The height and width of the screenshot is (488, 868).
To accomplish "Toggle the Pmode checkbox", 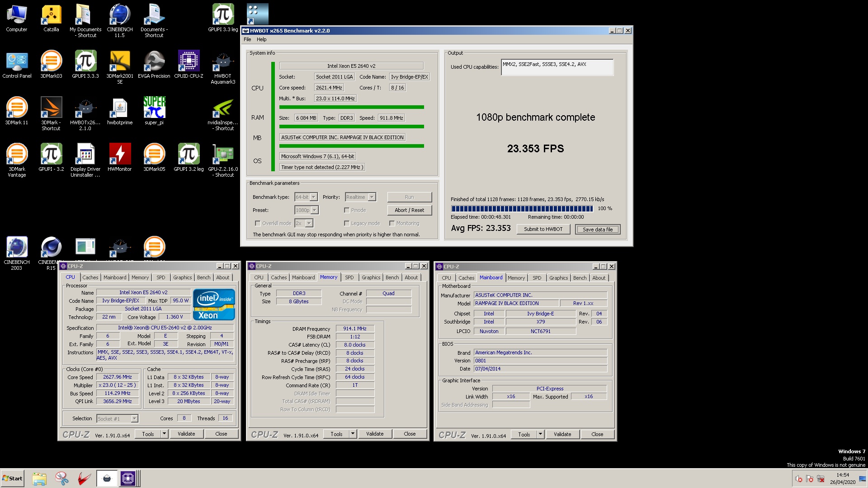I will [x=347, y=210].
